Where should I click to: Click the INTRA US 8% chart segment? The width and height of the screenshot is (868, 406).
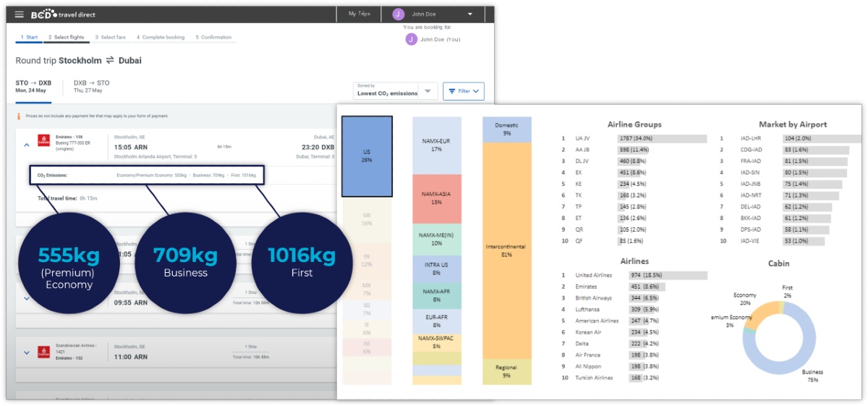click(437, 268)
